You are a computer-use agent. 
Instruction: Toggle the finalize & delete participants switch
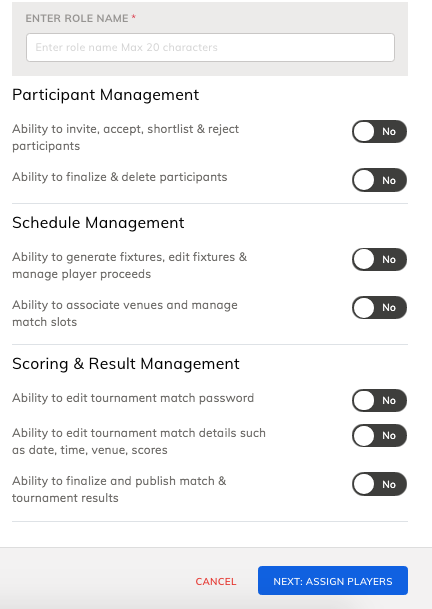point(379,180)
